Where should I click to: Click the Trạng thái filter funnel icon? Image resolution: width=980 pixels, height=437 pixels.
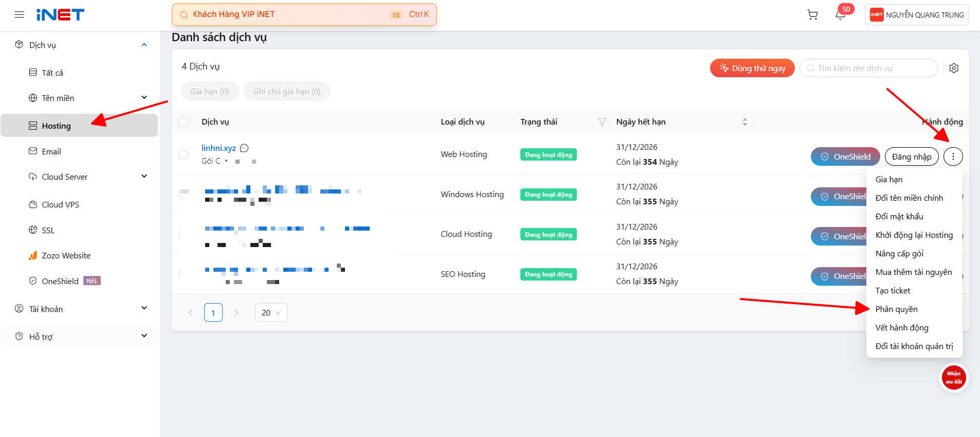(x=602, y=122)
